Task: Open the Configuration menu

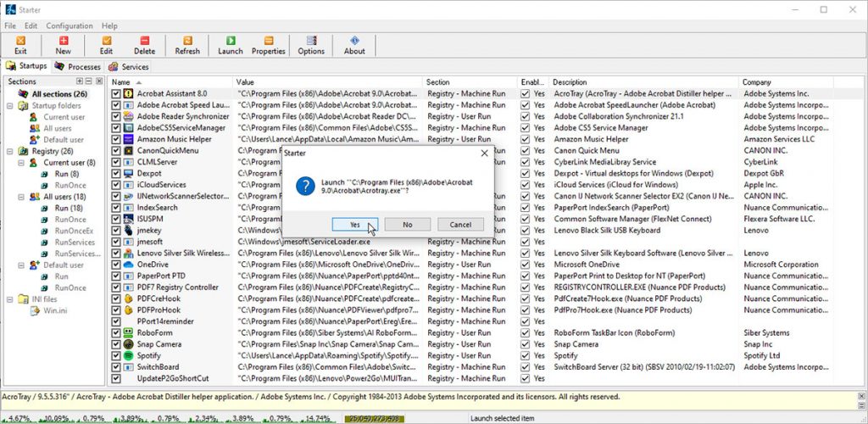Action: coord(70,26)
